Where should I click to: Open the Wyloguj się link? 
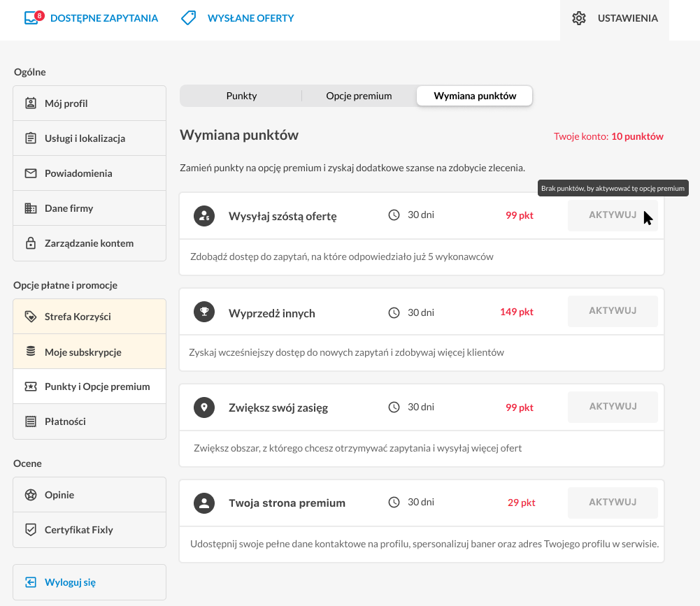pos(70,582)
